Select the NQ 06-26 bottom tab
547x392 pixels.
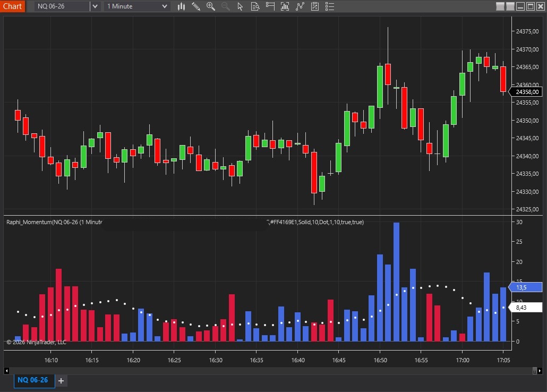coord(33,380)
